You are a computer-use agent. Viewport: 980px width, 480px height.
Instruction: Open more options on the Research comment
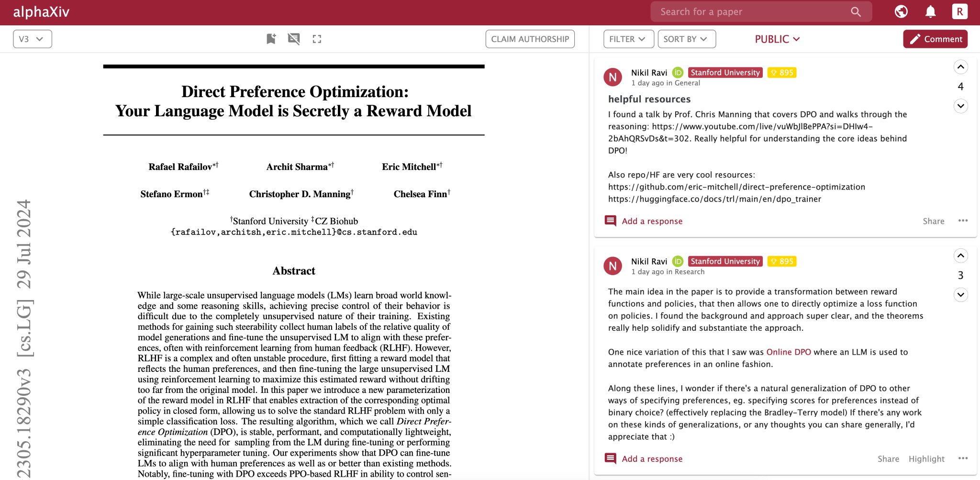tap(963, 458)
